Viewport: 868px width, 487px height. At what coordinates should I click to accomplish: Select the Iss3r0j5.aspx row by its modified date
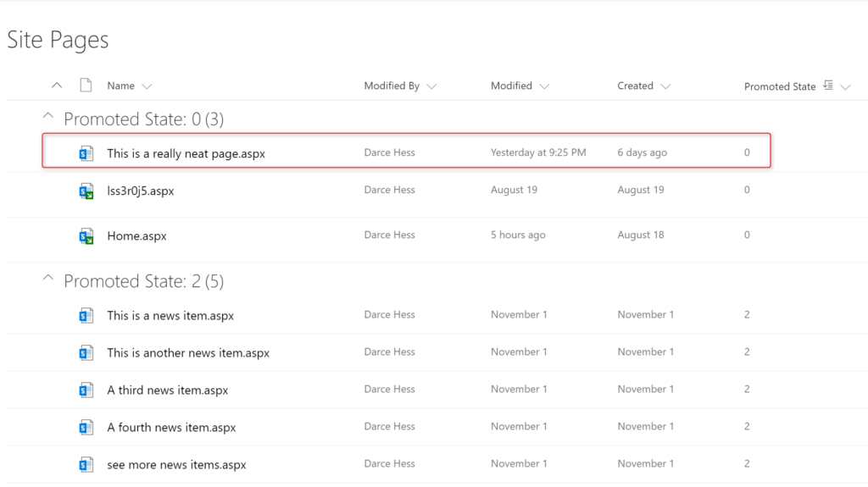point(514,190)
